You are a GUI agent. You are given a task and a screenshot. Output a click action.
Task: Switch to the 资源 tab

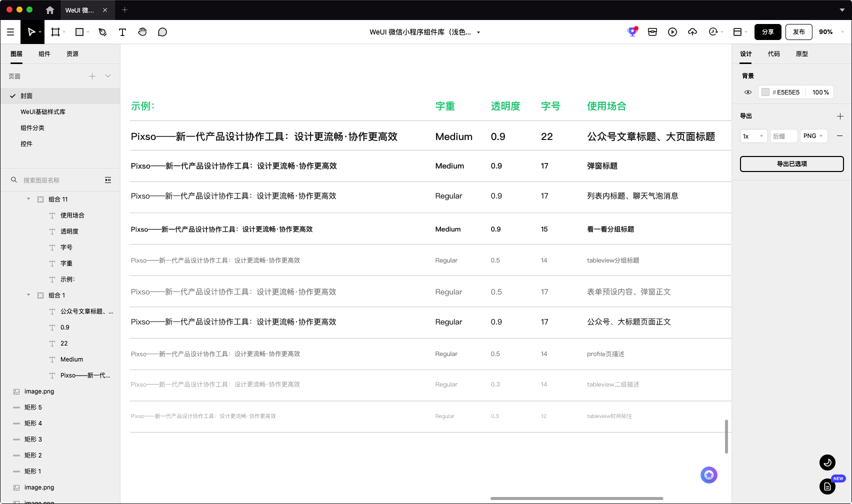(x=72, y=54)
